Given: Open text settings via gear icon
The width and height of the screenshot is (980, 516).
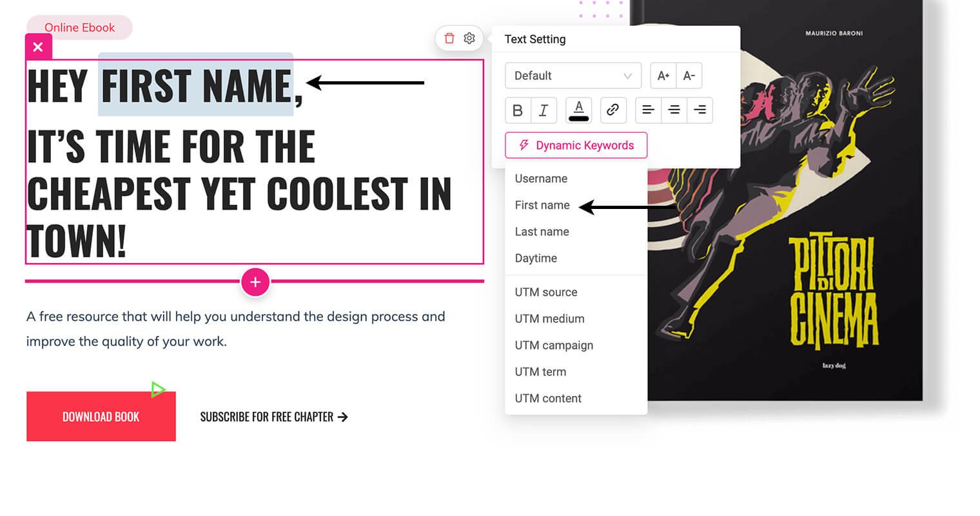Looking at the screenshot, I should pos(469,38).
